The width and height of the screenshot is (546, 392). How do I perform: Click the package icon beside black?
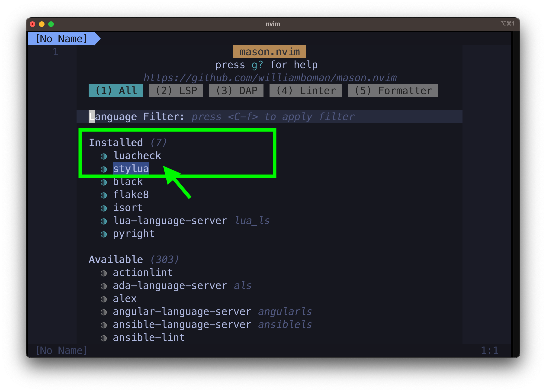tap(103, 183)
